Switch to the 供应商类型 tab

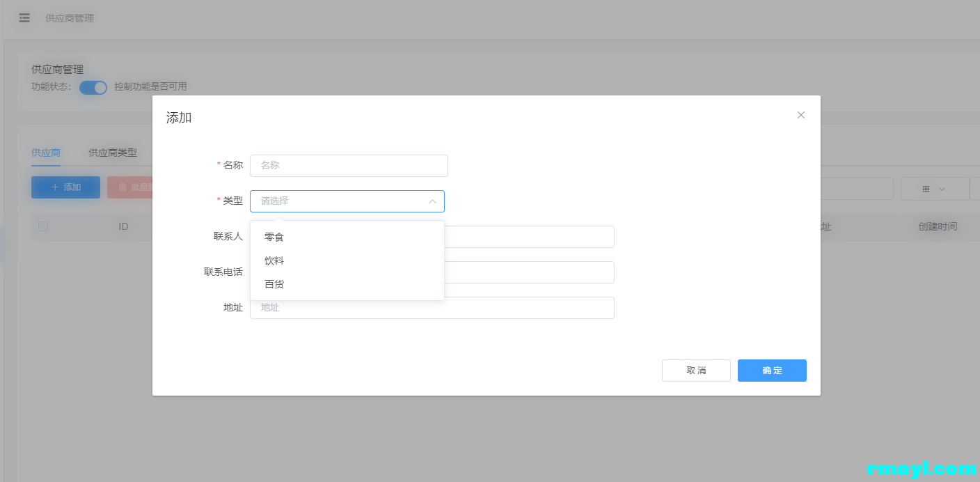pyautogui.click(x=113, y=153)
